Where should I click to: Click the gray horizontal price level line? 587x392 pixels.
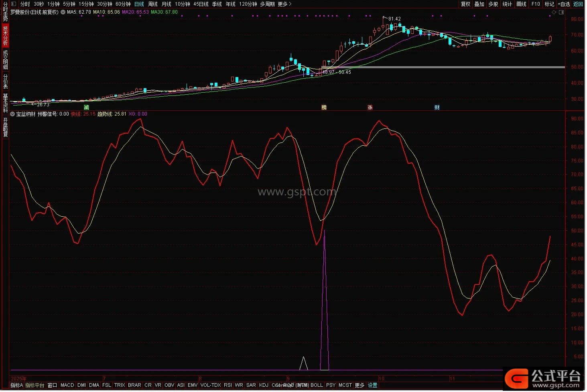(441, 67)
